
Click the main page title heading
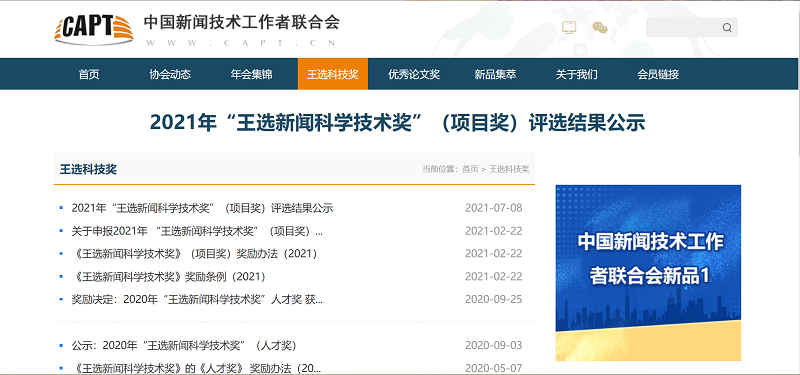(x=397, y=123)
